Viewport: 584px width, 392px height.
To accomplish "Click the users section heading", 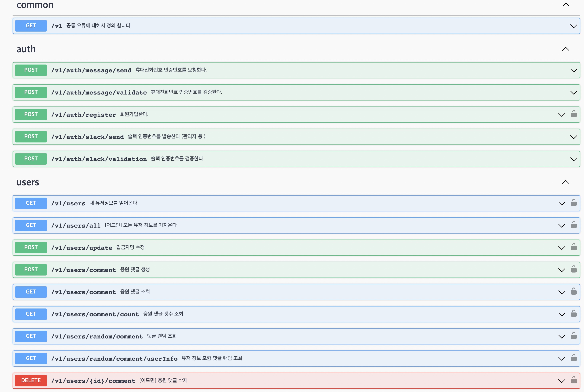I will pos(28,182).
